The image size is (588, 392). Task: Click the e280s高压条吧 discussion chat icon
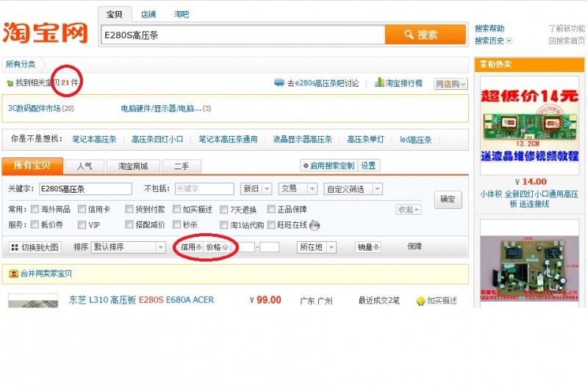(279, 83)
